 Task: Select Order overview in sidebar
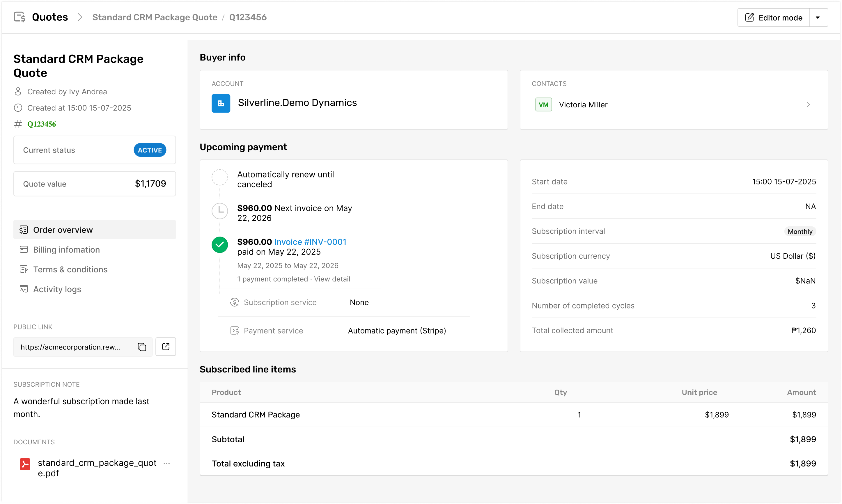tap(63, 230)
